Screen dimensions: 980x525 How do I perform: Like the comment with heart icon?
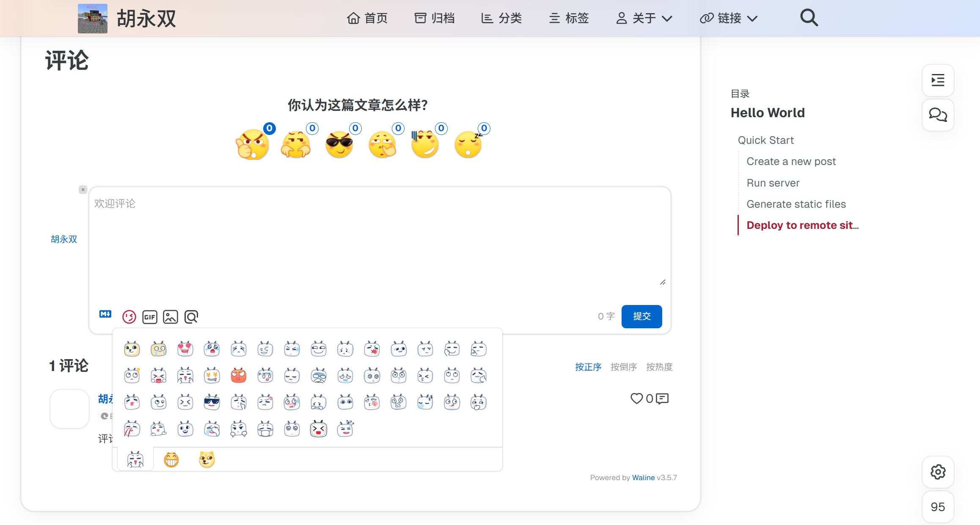pyautogui.click(x=636, y=399)
